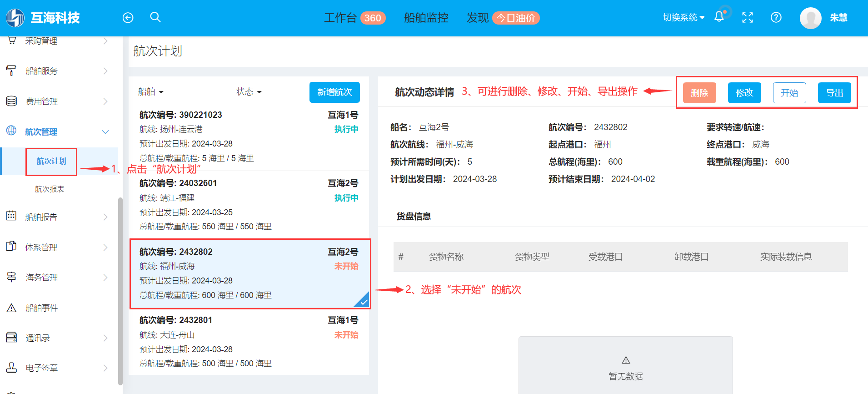The width and height of the screenshot is (868, 394).
Task: Click the 船舶服务 paint roller icon
Action: [11, 71]
